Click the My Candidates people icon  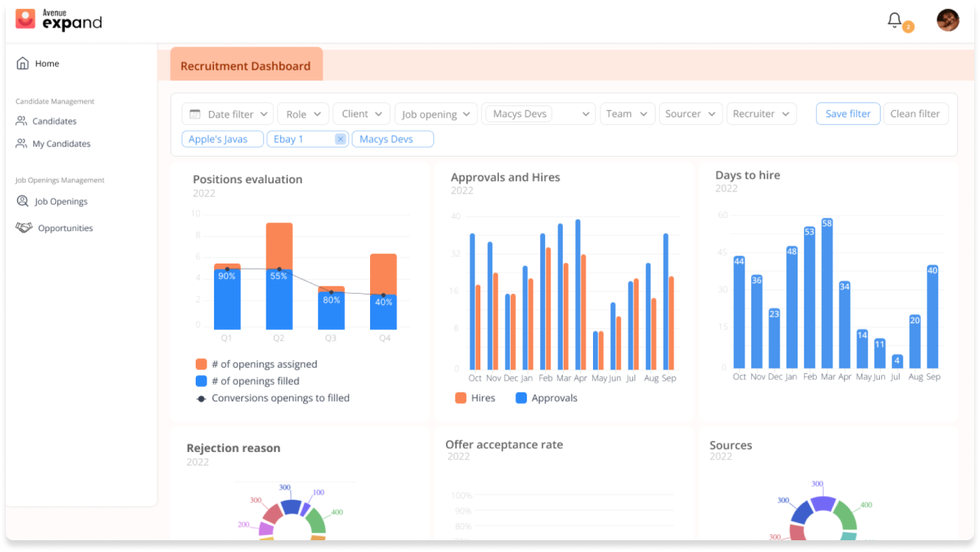coord(21,144)
